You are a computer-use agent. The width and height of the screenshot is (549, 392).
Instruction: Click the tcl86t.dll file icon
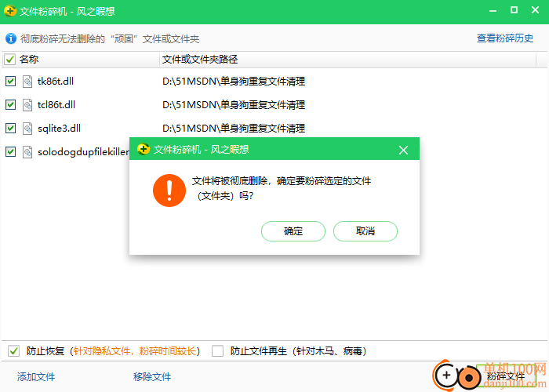click(27, 105)
